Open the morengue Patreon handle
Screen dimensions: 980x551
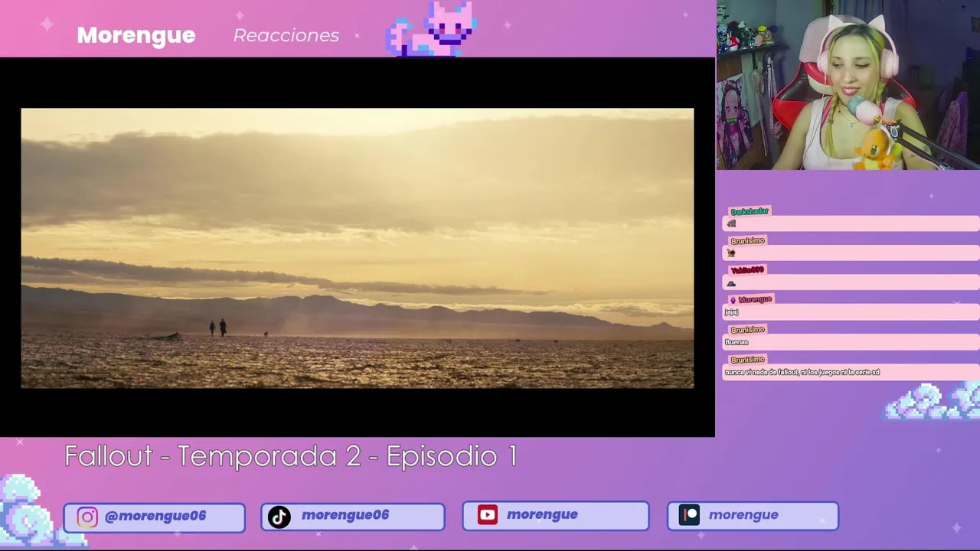pyautogui.click(x=743, y=515)
